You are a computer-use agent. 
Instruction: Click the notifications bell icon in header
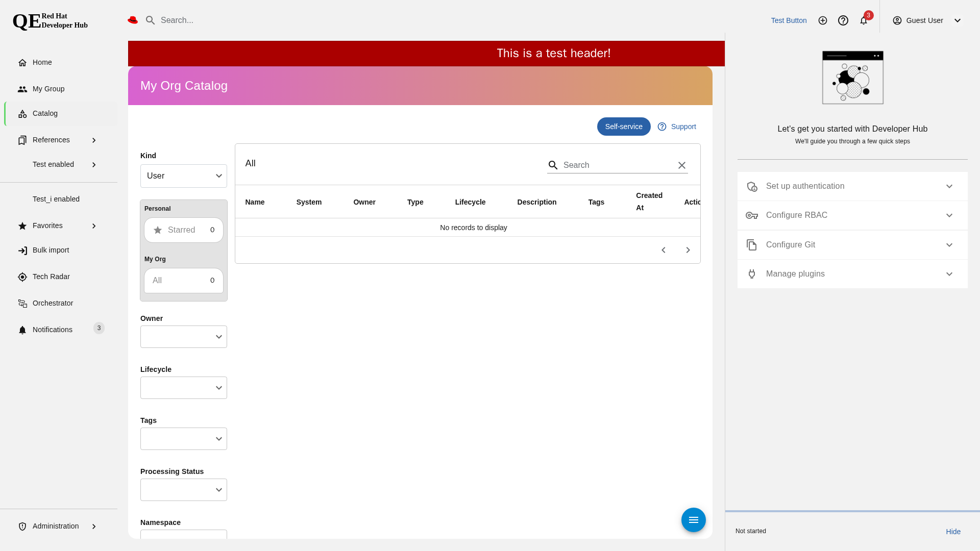(864, 20)
